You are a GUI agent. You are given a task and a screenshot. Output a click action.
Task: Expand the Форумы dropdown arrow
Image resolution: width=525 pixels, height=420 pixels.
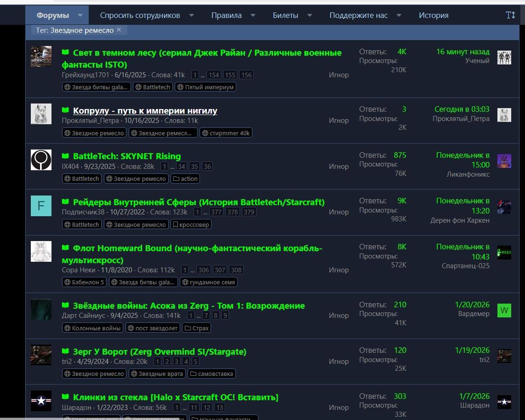80,15
